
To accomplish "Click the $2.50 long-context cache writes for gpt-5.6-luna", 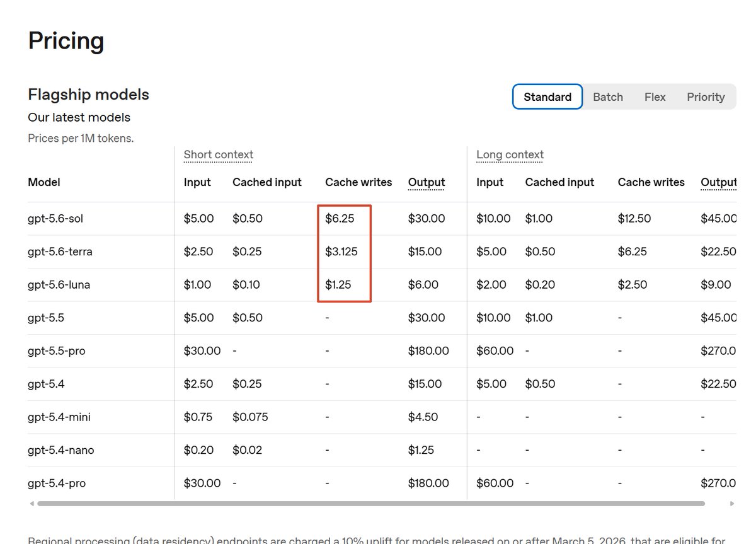I will (633, 285).
